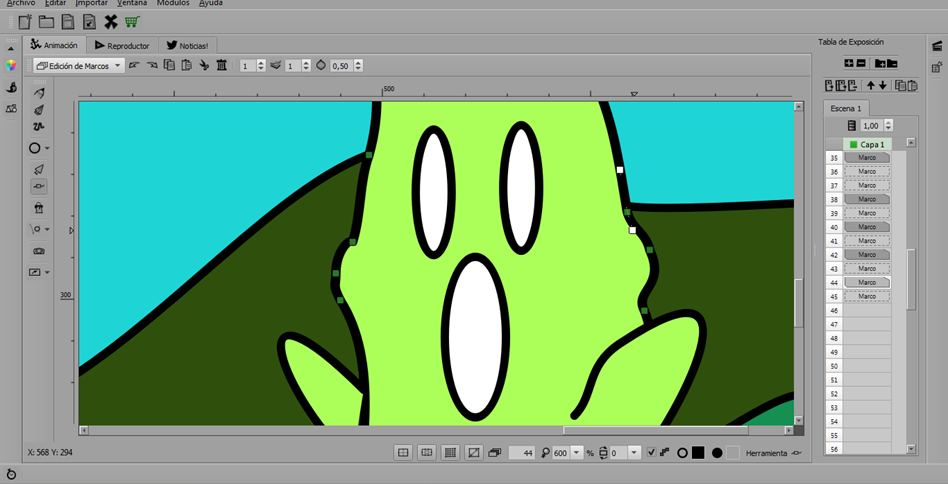The image size is (948, 484).
Task: Click the black border color swatch
Action: (x=698, y=453)
